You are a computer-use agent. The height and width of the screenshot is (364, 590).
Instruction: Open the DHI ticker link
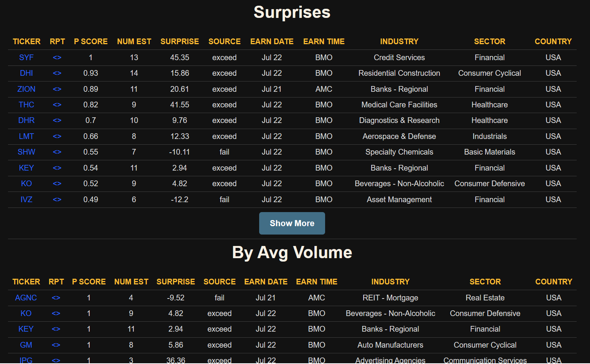[x=26, y=73]
